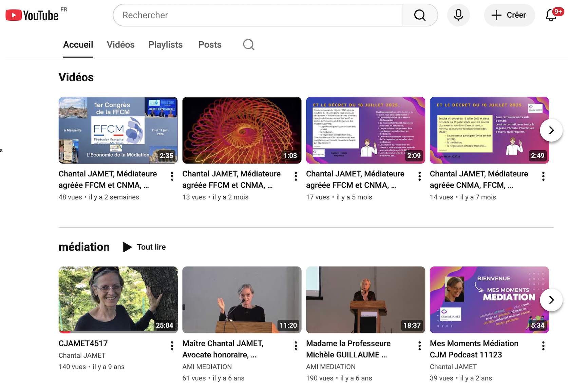
Task: Show next videos in Vidéos row
Action: 551,130
